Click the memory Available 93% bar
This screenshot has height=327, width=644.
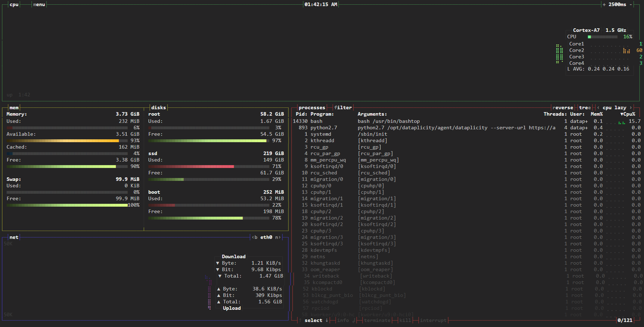pyautogui.click(x=67, y=141)
